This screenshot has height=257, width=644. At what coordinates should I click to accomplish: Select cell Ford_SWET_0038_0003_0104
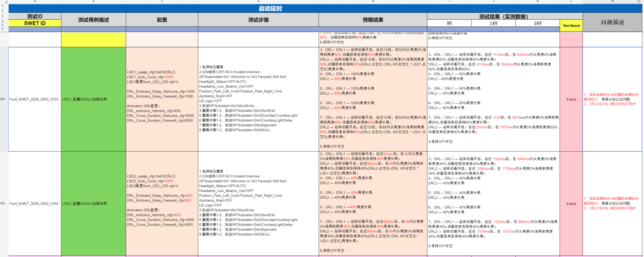pos(34,203)
